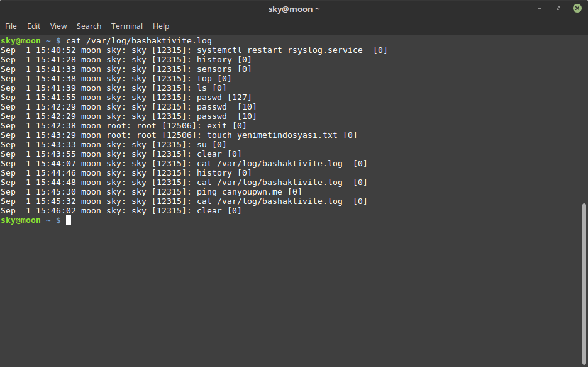Minimize the terminal window
This screenshot has height=367, width=588.
pos(539,8)
